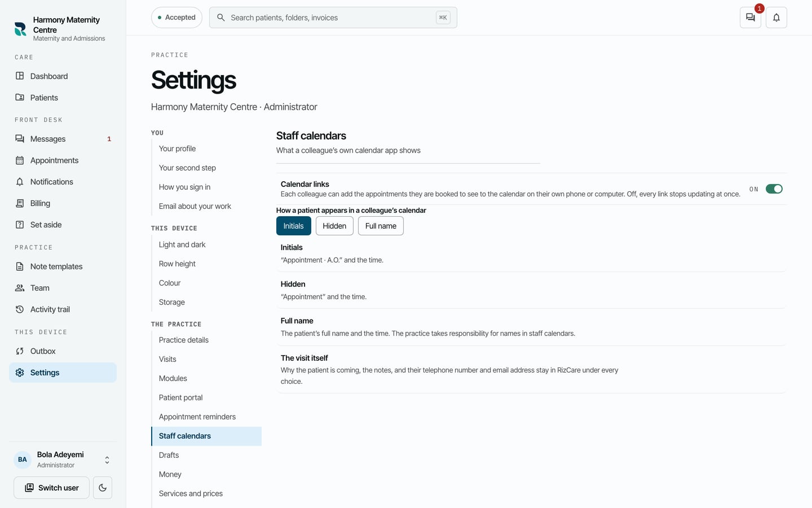Click the BA user avatar
This screenshot has width=812, height=508.
coord(23,459)
